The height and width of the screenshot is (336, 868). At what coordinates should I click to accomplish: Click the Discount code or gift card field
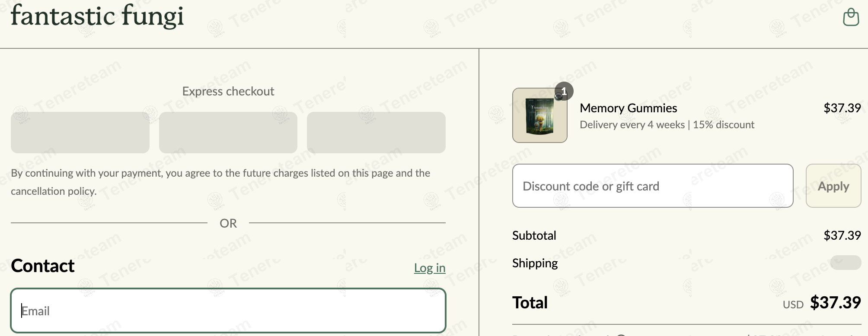click(x=653, y=186)
